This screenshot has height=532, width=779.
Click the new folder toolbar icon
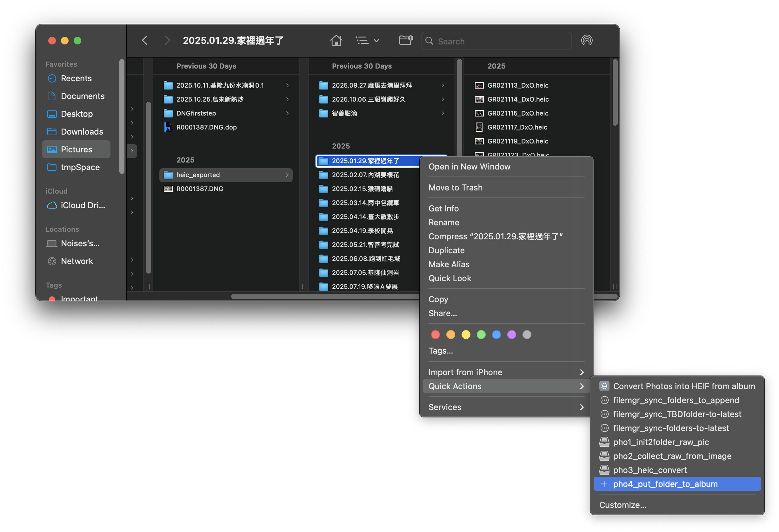tap(406, 41)
